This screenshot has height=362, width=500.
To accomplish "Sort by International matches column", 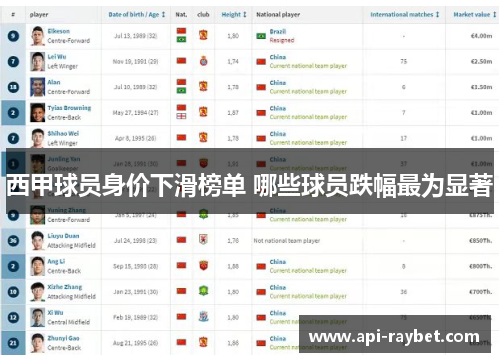I will [405, 15].
